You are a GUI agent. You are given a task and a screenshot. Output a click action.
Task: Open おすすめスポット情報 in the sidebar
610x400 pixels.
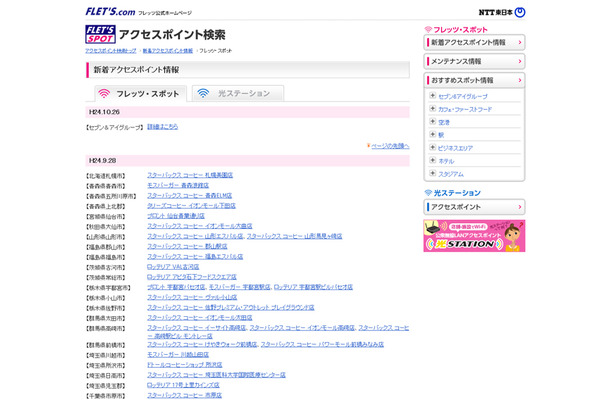click(474, 80)
